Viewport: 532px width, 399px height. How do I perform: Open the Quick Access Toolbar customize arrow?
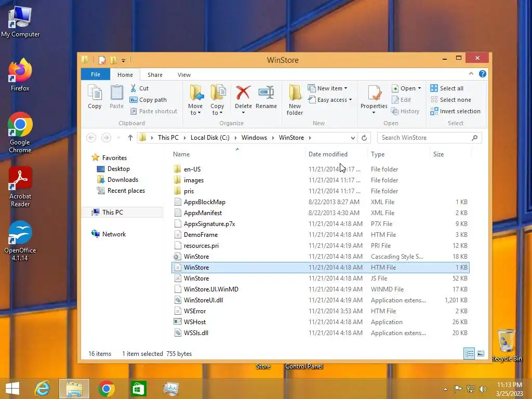123,60
